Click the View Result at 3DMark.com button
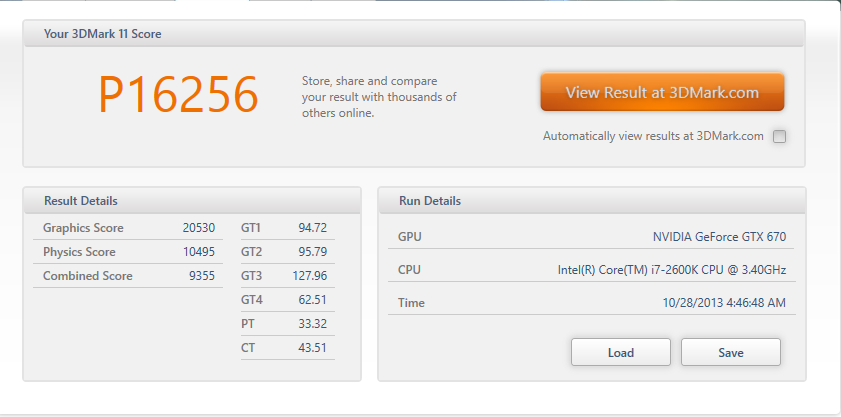 [x=662, y=92]
